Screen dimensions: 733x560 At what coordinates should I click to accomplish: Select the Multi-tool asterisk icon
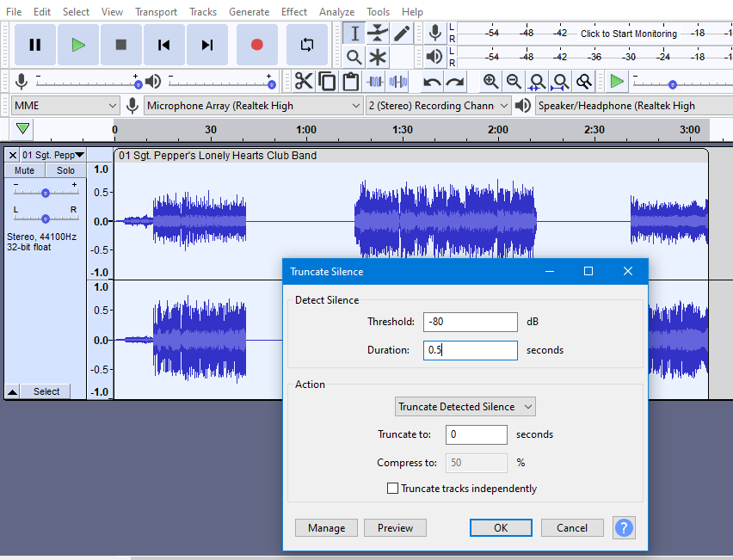coord(377,57)
